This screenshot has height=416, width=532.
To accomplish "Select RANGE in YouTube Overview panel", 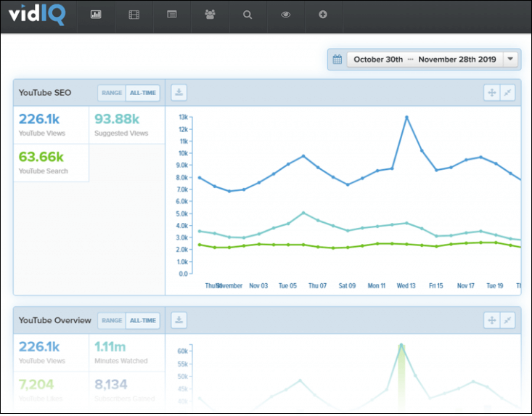I will tap(112, 321).
